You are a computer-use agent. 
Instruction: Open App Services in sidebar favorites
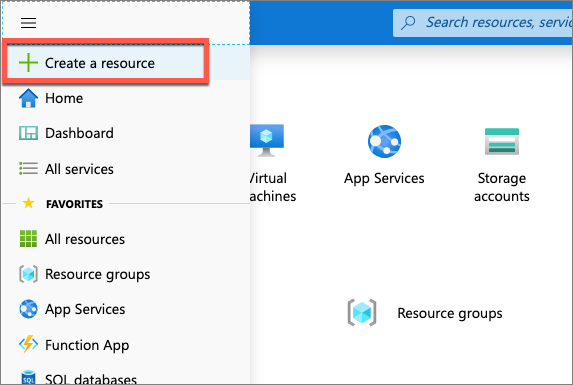85,309
